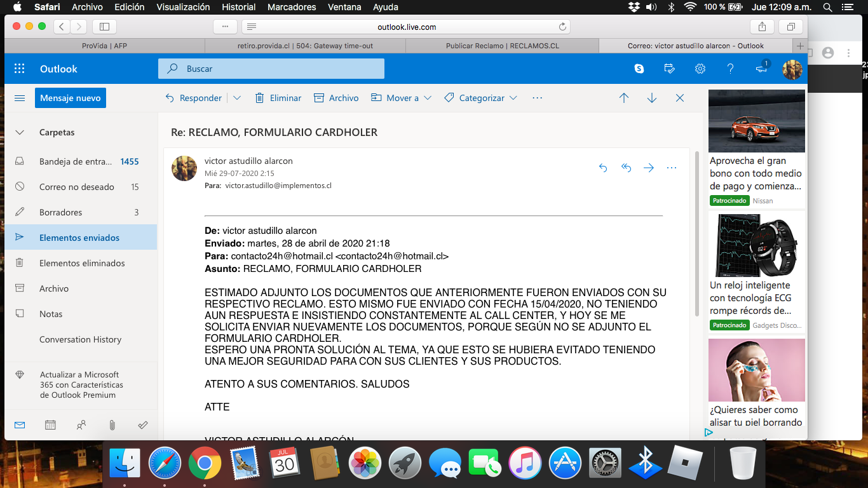Viewport: 868px width, 488px height.
Task: Open Correo no deseado folder
Action: pos(81,187)
